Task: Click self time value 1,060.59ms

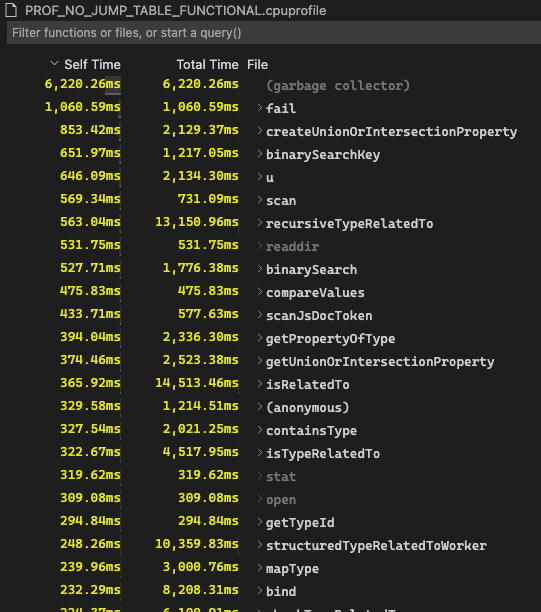Action: click(82, 107)
